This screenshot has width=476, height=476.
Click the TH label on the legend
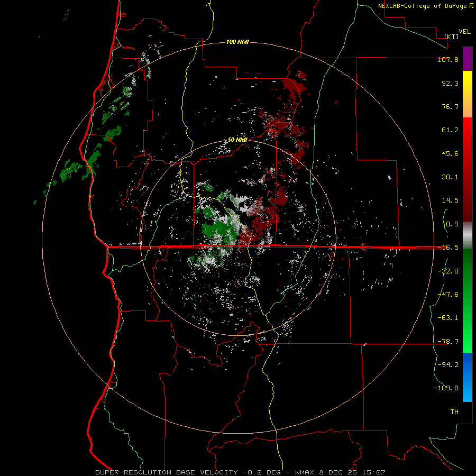tap(454, 412)
